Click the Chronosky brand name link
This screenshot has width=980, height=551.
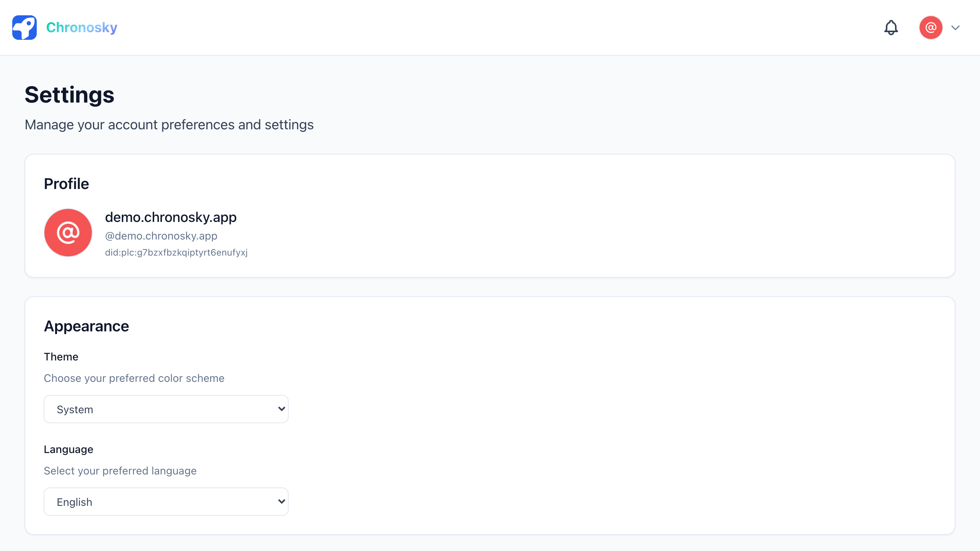pos(82,28)
